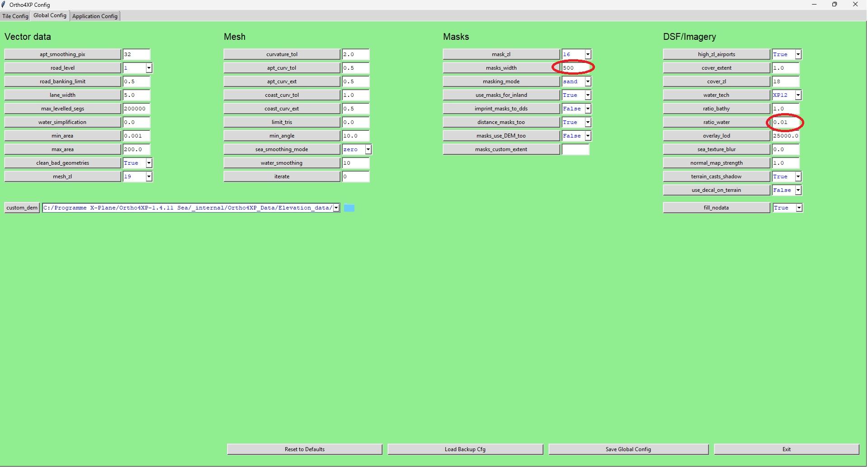The width and height of the screenshot is (868, 467).
Task: Click the curvature_tol label button
Action: coord(282,54)
